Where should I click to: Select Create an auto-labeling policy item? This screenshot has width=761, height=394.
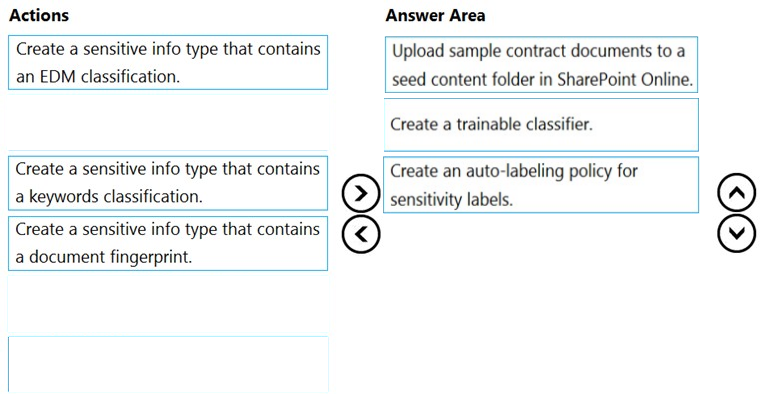point(541,184)
